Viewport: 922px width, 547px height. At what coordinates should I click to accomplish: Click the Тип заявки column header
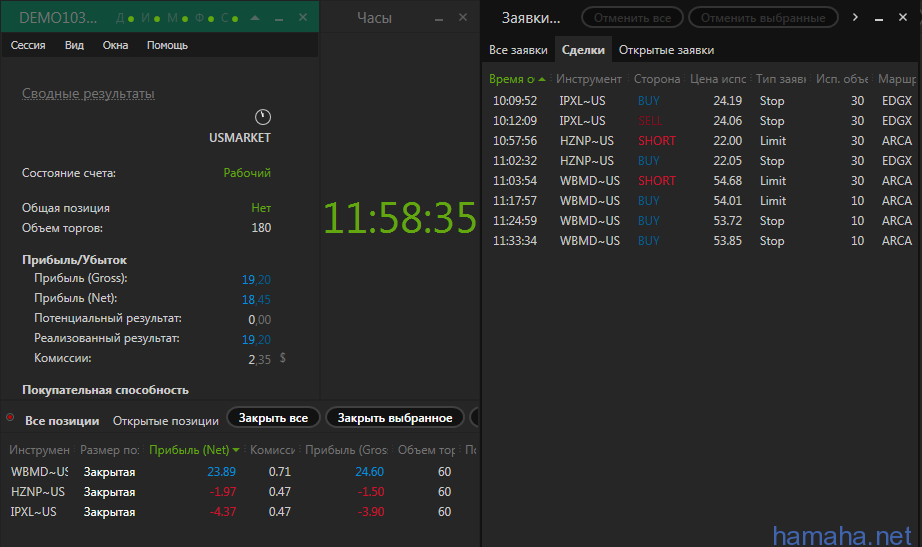(781, 79)
